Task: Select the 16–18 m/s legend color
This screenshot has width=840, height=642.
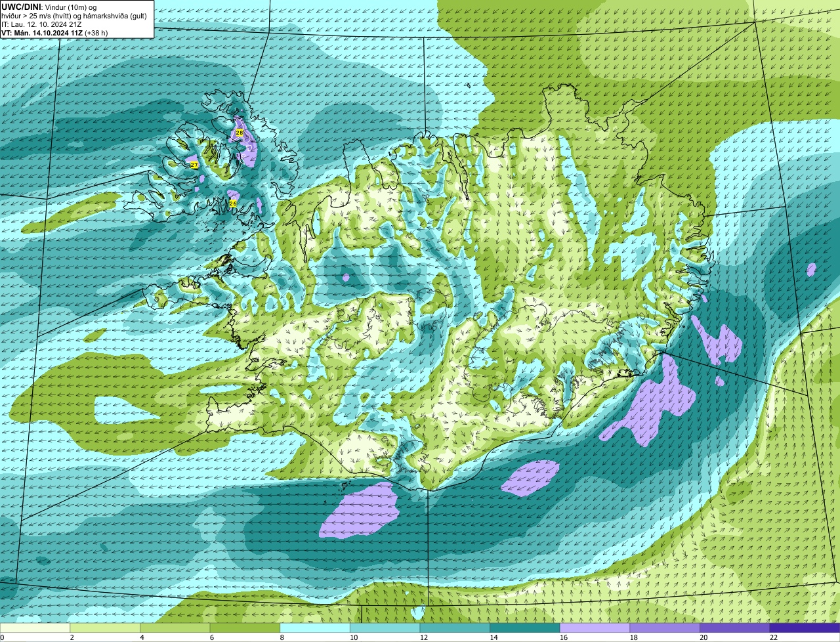Action: pyautogui.click(x=595, y=628)
